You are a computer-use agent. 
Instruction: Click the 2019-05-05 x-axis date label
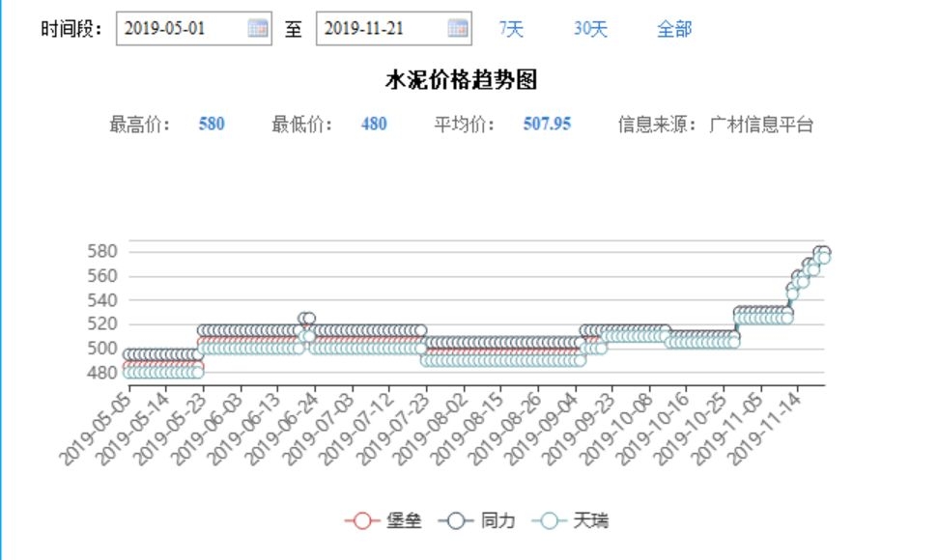click(x=95, y=429)
